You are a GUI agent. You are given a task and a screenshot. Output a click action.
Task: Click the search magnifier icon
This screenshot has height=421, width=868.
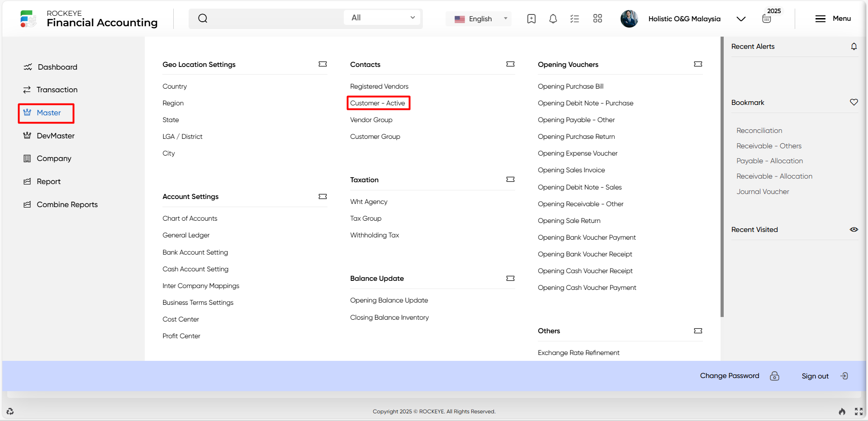pos(203,19)
